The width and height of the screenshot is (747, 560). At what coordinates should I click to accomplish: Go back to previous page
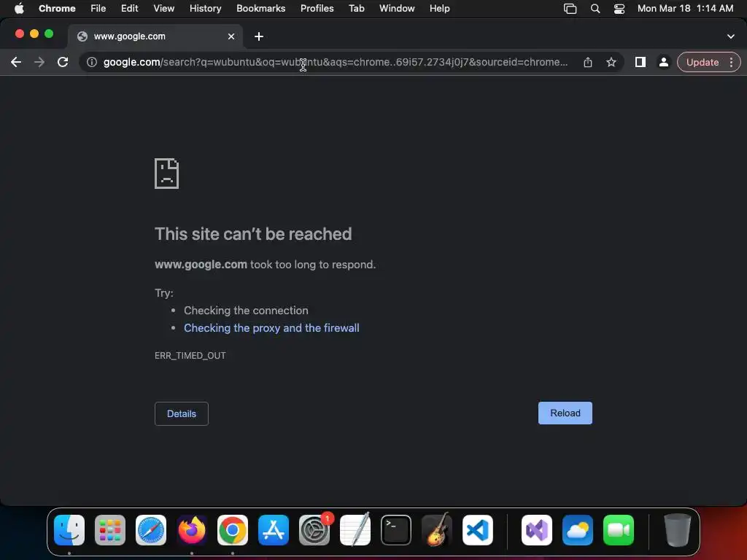click(x=16, y=63)
